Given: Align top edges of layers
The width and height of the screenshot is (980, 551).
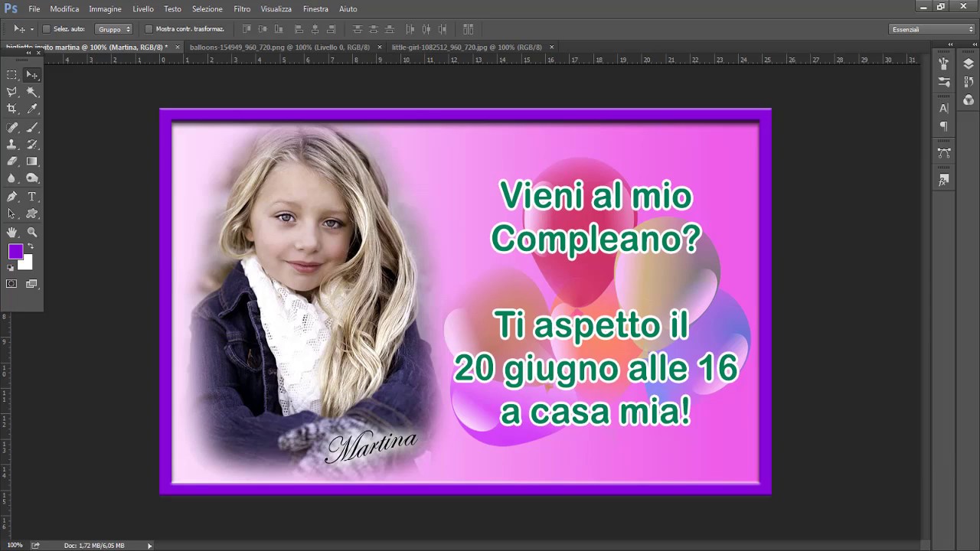Looking at the screenshot, I should click(247, 29).
